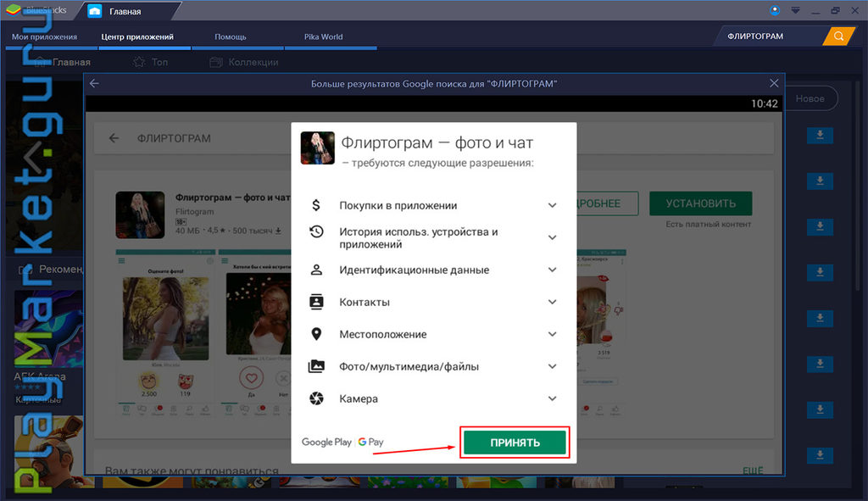
Task: Click the Флиртограм app icon in dialog
Action: (317, 148)
